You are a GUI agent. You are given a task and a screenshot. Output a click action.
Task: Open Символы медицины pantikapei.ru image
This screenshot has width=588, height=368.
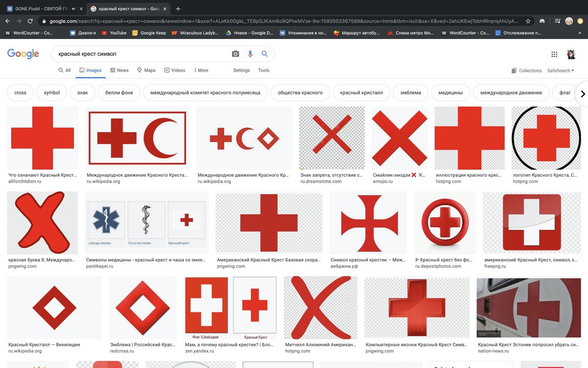coord(147,223)
